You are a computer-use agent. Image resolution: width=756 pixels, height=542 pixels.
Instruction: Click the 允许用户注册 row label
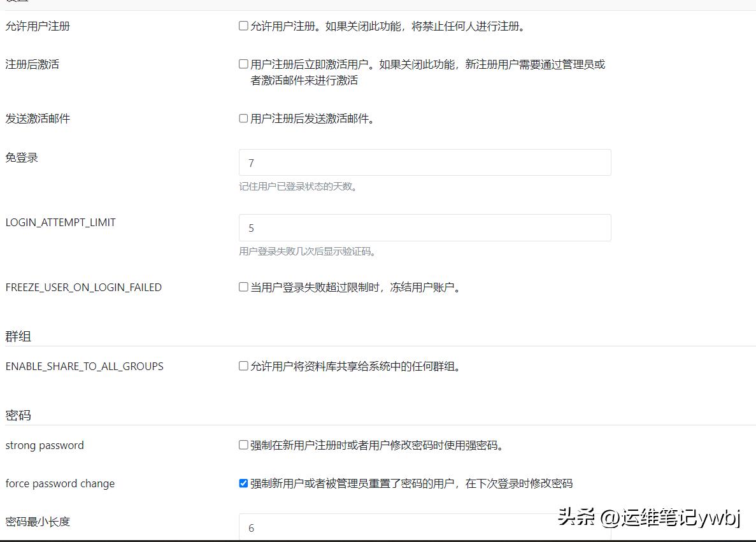pos(37,26)
